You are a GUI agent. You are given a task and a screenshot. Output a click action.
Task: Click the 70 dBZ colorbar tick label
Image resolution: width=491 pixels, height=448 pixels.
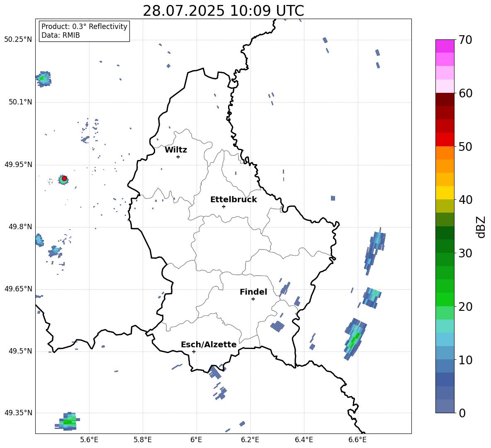tap(465, 40)
